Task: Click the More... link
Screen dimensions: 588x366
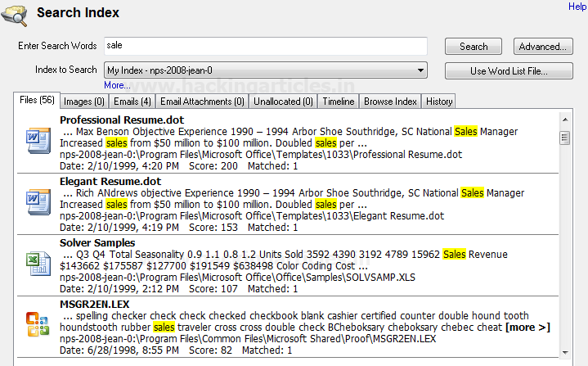Action: tap(117, 85)
